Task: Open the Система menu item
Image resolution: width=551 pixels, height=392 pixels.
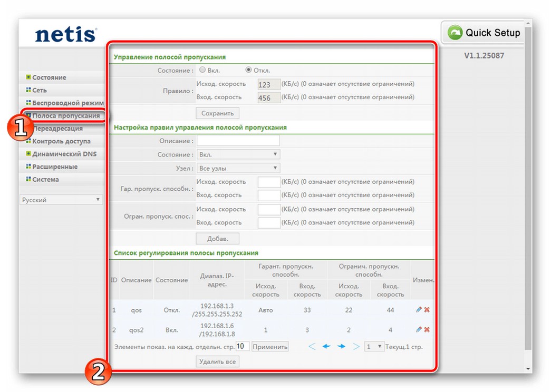Action: pos(45,179)
